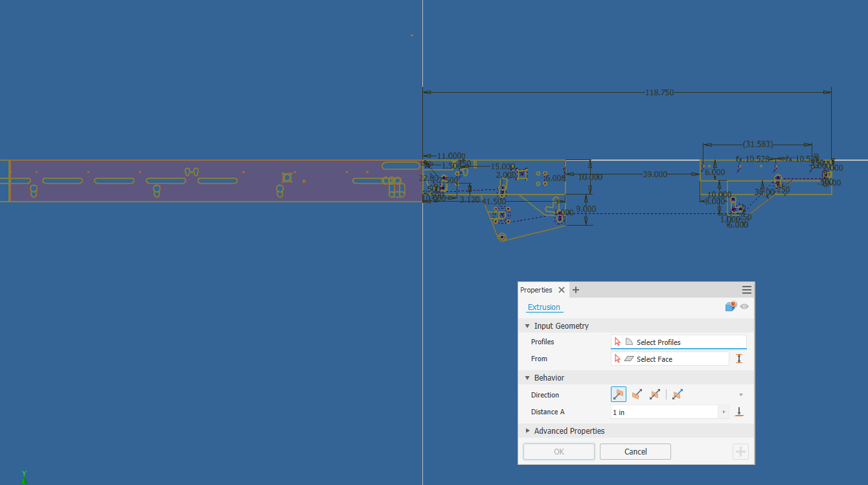Click the Select Face picker icon
The width and height of the screenshot is (868, 485).
617,359
